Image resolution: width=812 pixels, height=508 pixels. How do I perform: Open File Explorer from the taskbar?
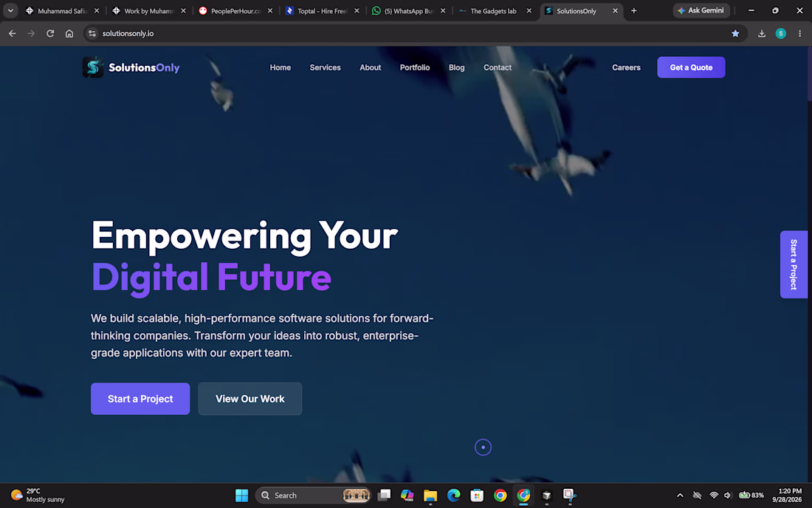pos(430,495)
